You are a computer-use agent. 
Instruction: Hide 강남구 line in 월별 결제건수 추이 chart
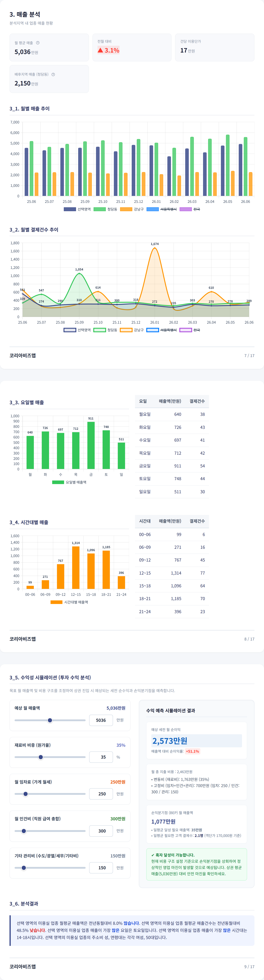[132, 330]
